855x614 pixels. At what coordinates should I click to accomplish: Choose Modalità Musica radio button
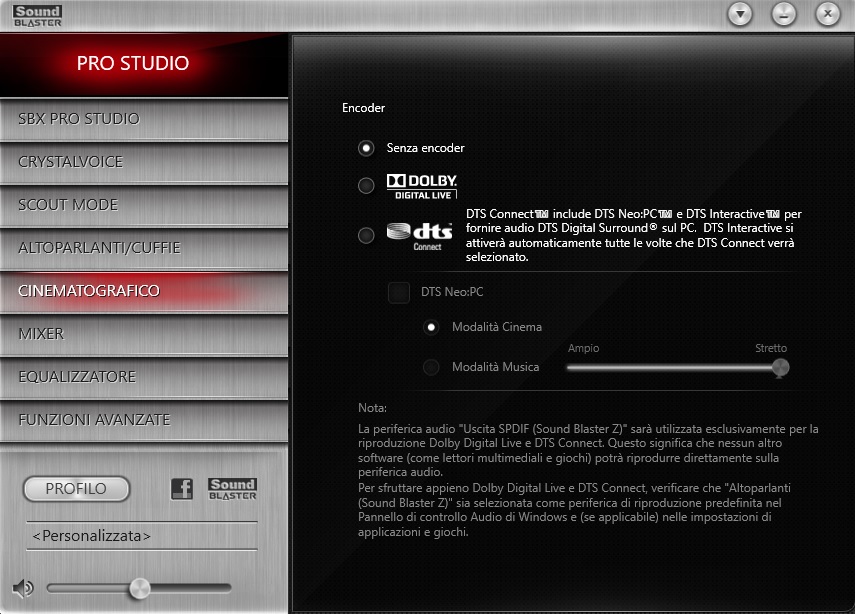(431, 367)
